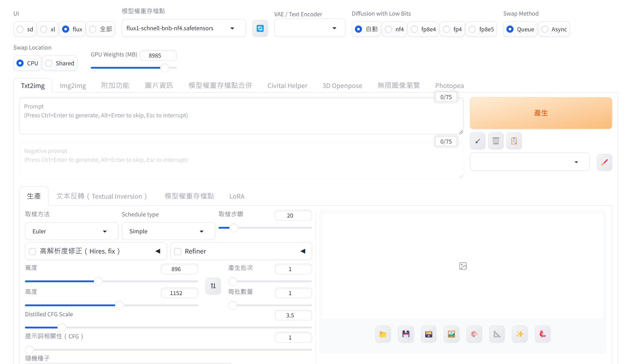The width and height of the screenshot is (631, 364).
Task: Open the Textual Inversion sub-tab
Action: [102, 196]
